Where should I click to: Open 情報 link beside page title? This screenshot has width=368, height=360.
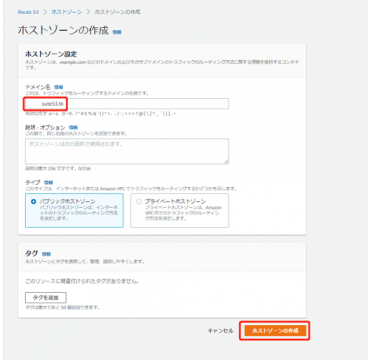pyautogui.click(x=117, y=32)
